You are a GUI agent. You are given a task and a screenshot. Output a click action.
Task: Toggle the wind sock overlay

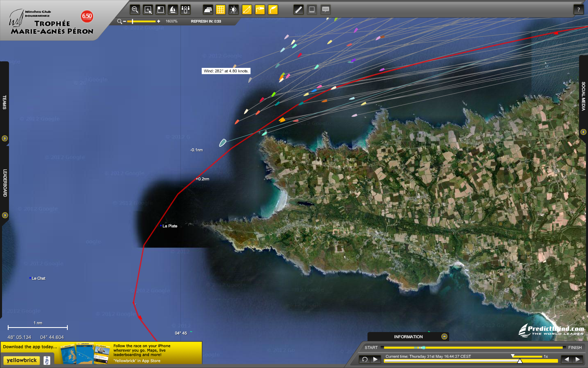click(260, 9)
